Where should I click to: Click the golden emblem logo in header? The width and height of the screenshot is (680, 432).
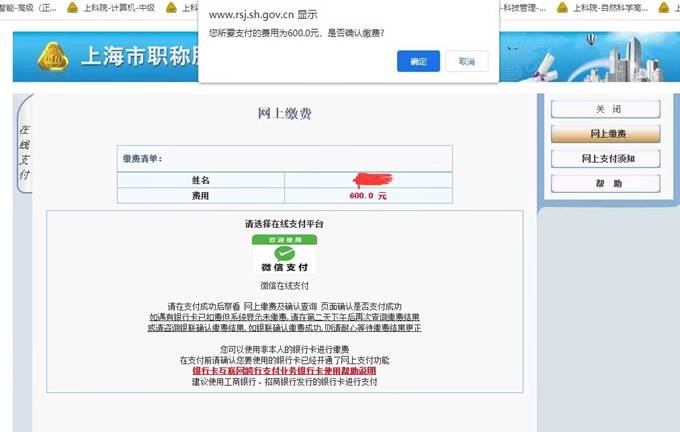point(53,57)
